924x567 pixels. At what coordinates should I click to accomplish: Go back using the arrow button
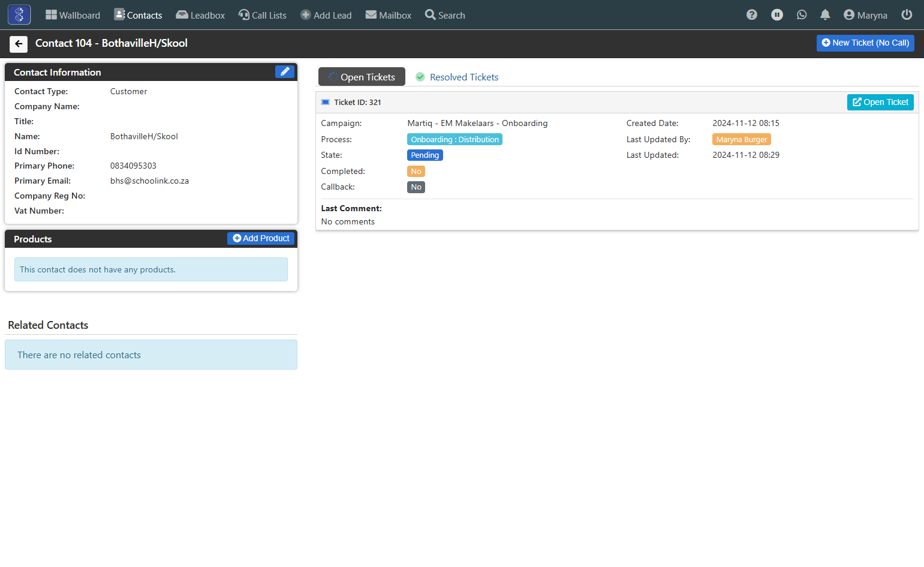pyautogui.click(x=19, y=44)
